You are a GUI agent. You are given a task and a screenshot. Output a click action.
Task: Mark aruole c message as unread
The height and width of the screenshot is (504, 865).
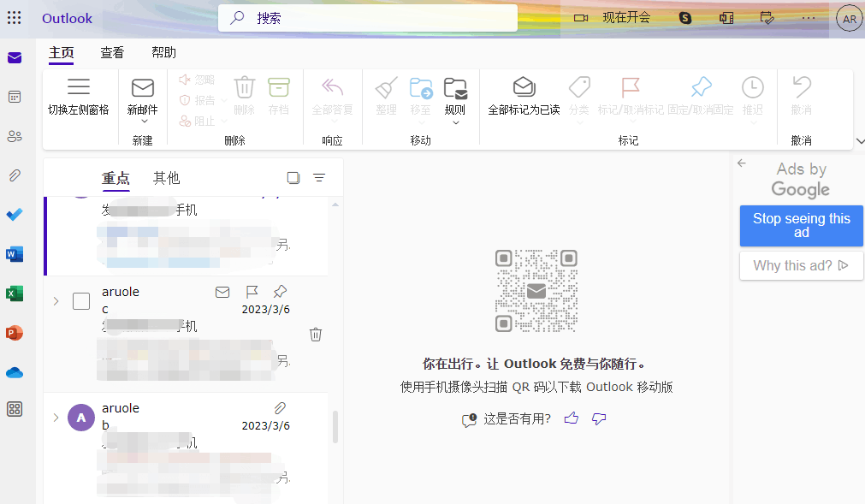(x=222, y=293)
